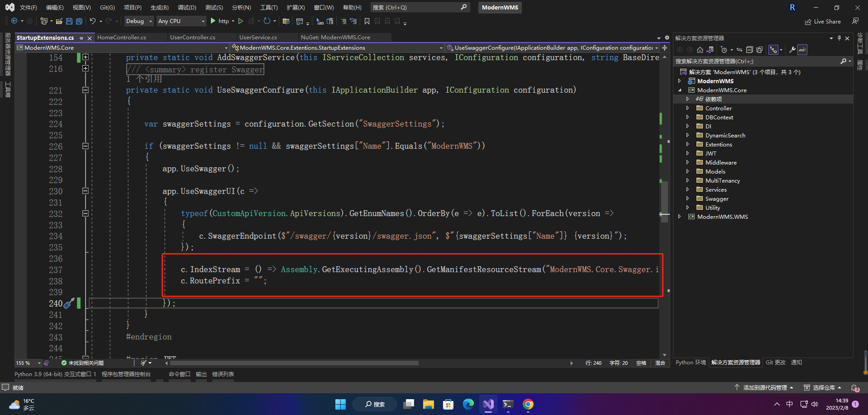Click the Save All multi-disk icon
Viewport: 868px width, 415px height.
point(79,21)
